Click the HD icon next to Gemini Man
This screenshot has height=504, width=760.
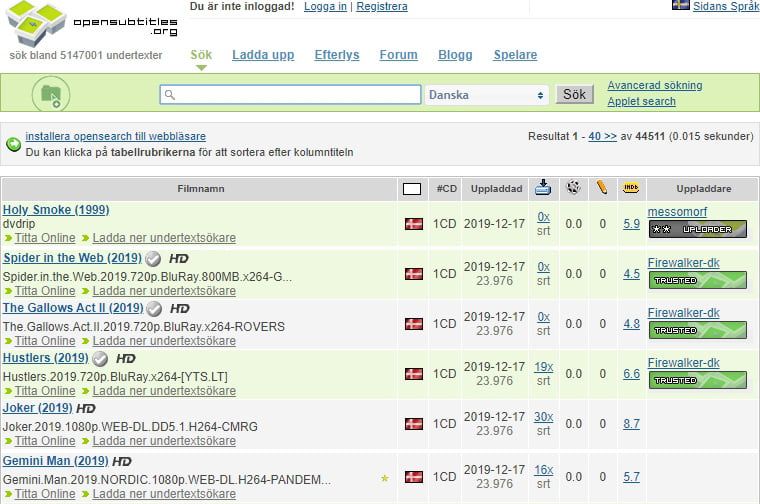click(x=122, y=462)
